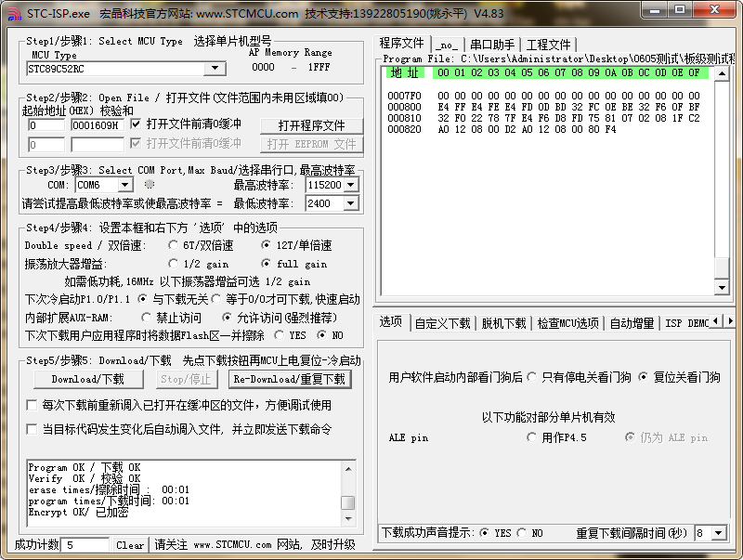Click 打开 EEPROM 文件 button
The height and width of the screenshot is (560, 743).
(311, 144)
